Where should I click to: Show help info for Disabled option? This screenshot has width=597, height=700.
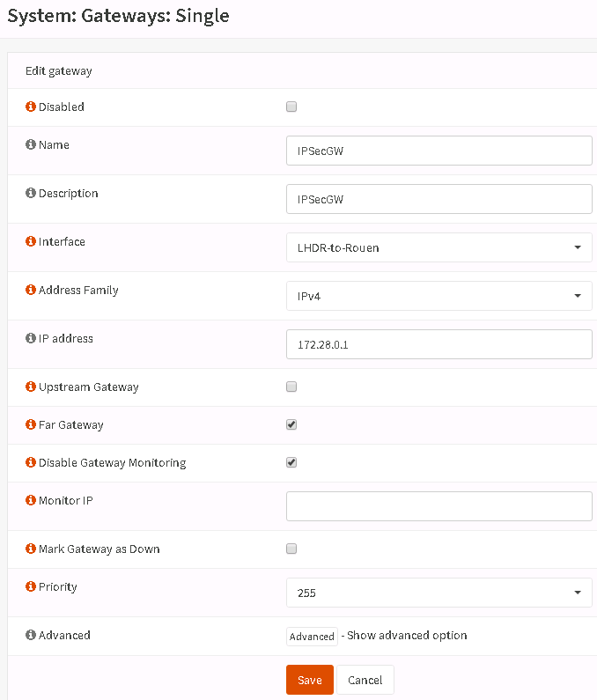click(30, 107)
